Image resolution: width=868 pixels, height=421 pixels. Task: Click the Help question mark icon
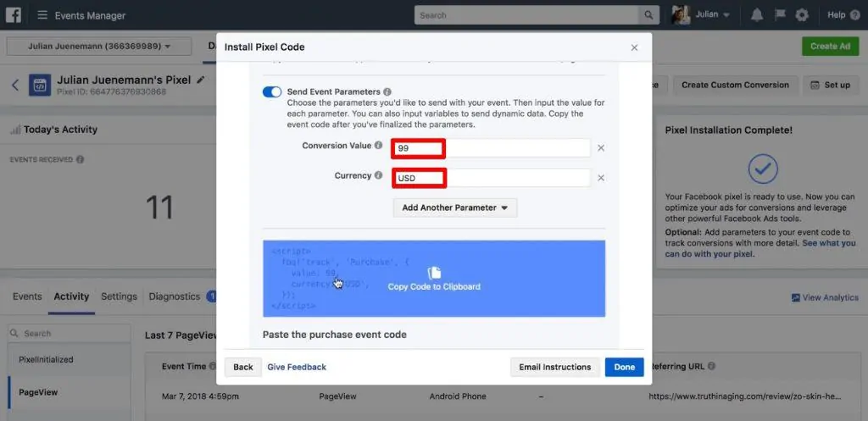(x=854, y=15)
